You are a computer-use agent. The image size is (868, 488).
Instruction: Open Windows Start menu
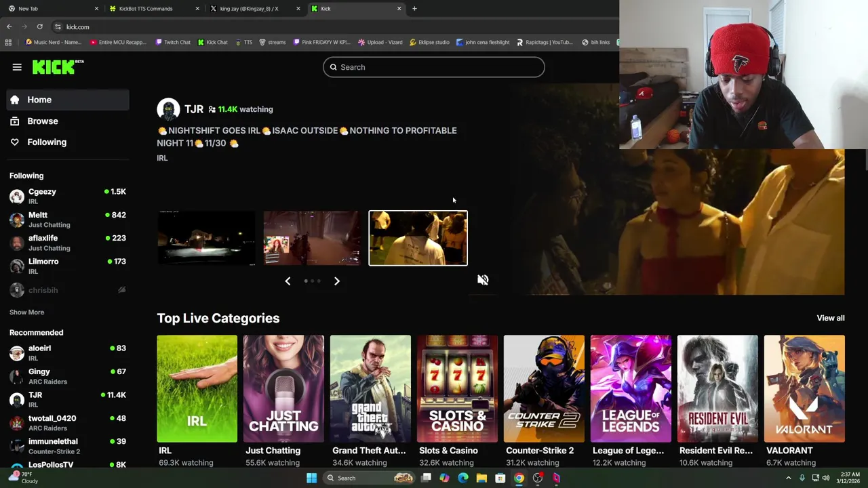311,478
